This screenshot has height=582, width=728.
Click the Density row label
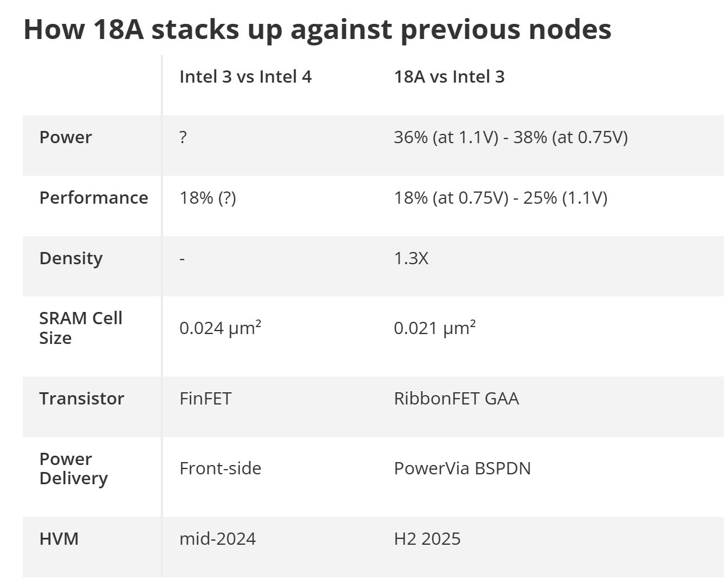click(70, 258)
